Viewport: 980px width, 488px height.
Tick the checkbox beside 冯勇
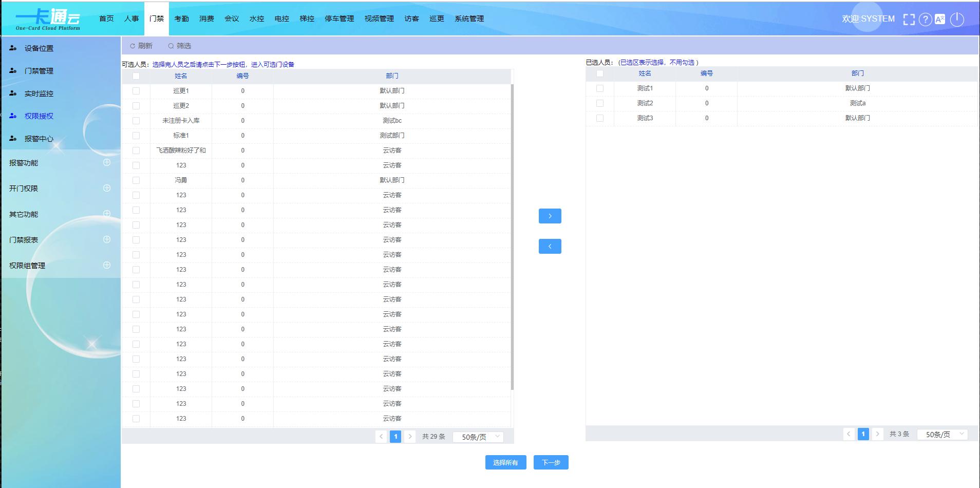[136, 180]
